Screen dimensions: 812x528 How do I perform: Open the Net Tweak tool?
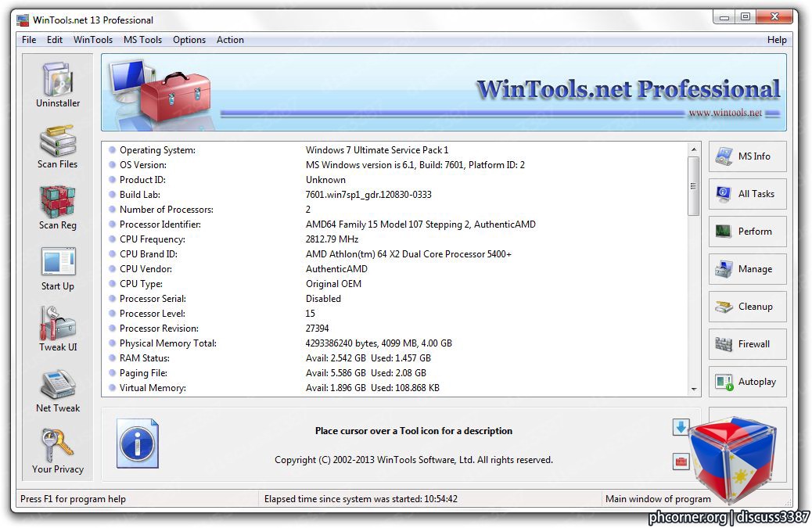point(58,391)
